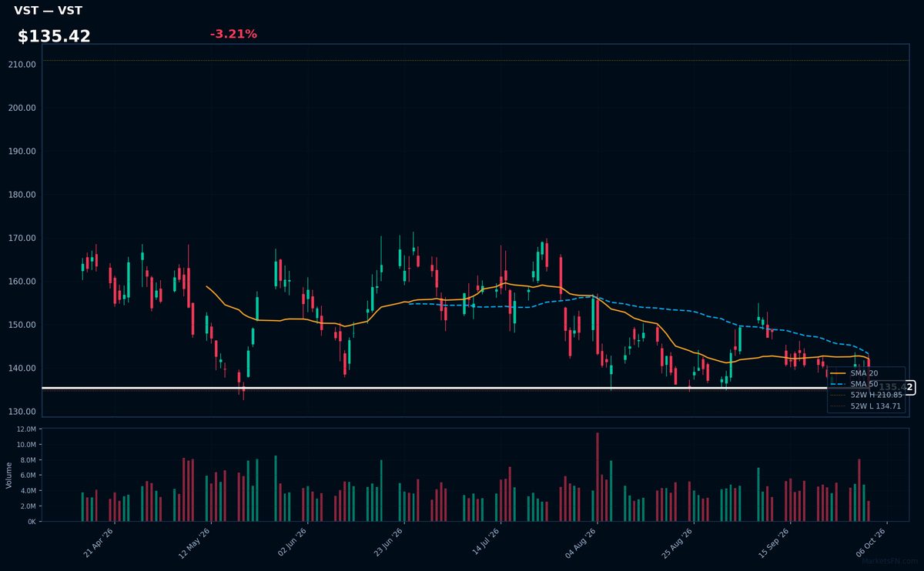Click the rotated Volume axis title

(9, 475)
